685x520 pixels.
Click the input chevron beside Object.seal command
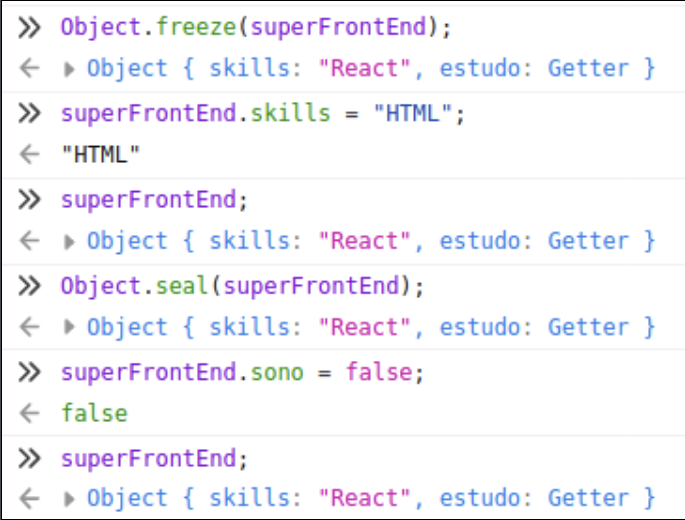pos(30,286)
